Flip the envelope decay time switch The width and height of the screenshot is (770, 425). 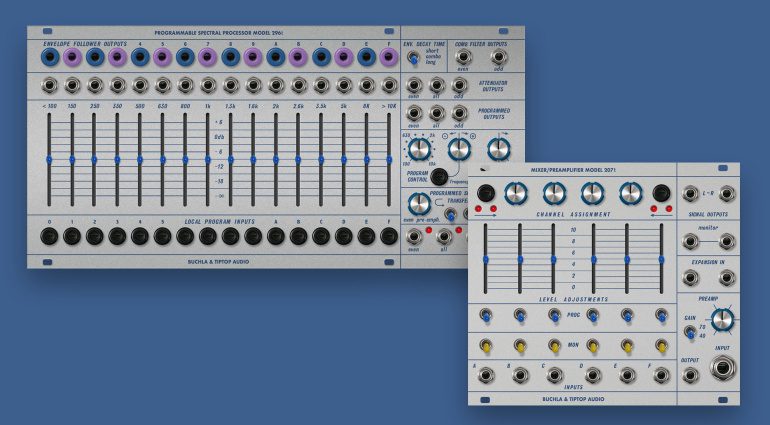click(x=412, y=60)
